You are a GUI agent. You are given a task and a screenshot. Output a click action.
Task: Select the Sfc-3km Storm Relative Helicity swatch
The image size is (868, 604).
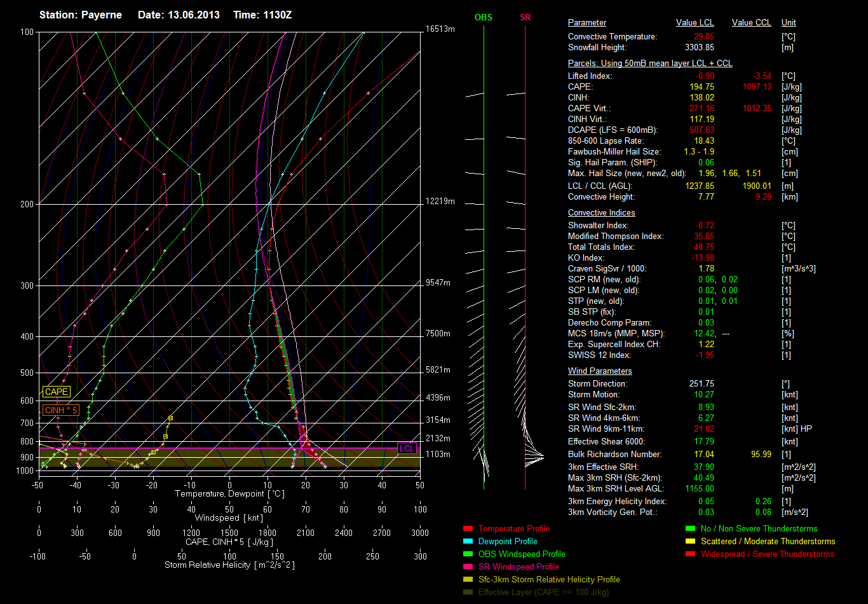[x=468, y=579]
